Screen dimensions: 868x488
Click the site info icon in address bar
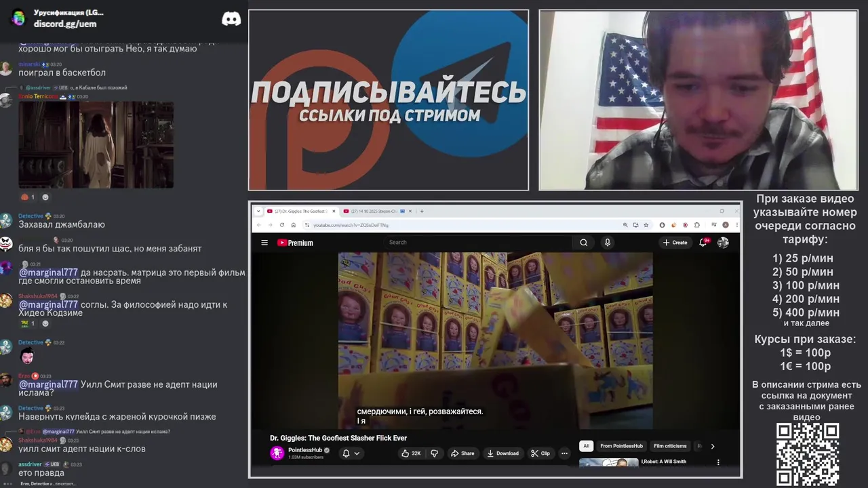[x=307, y=225]
